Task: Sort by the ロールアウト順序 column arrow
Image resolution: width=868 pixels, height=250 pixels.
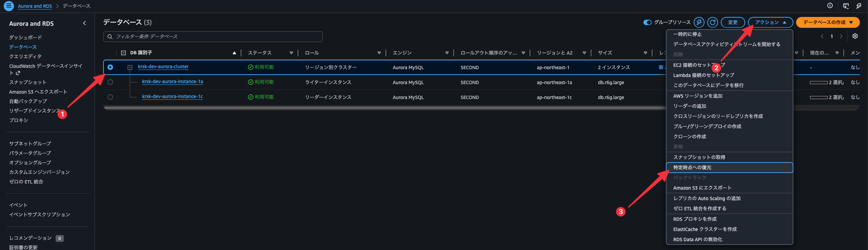Action: pyautogui.click(x=523, y=53)
